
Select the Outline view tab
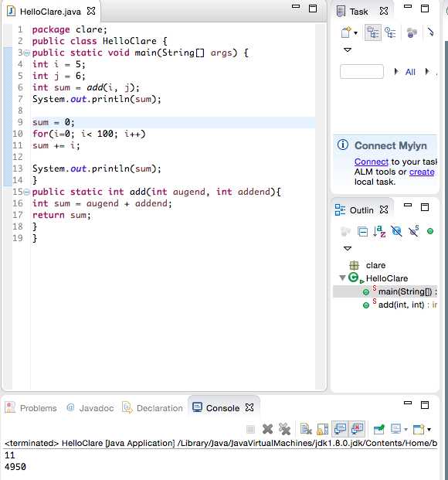361,210
